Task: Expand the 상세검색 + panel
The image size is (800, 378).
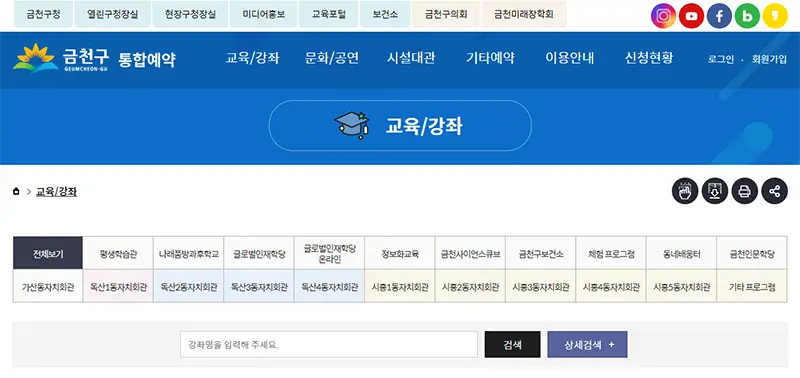Action: (x=587, y=344)
